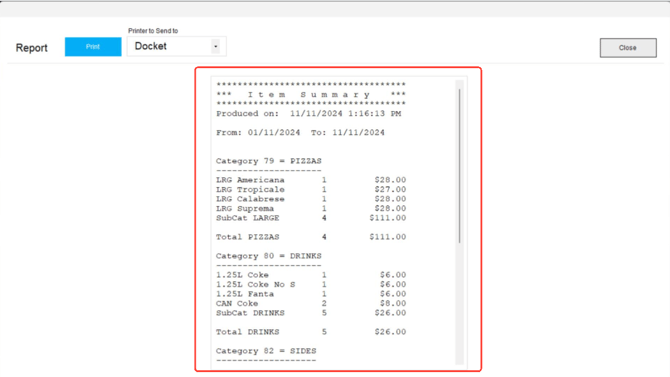Click the 'Category 82 = SIDES' heading
This screenshot has width=670, height=377.
[266, 351]
